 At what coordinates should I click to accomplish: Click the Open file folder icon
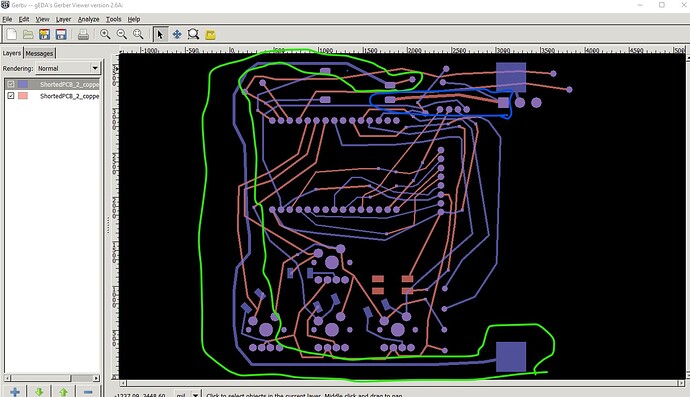pyautogui.click(x=28, y=34)
